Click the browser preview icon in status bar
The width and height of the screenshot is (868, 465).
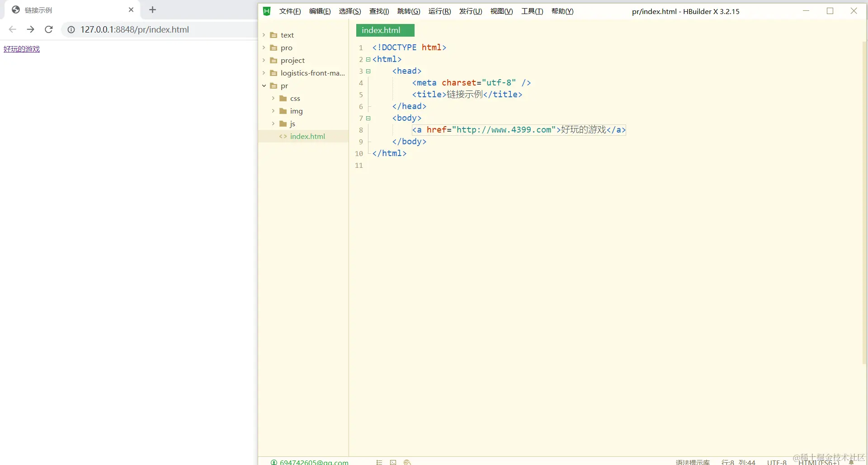click(407, 462)
